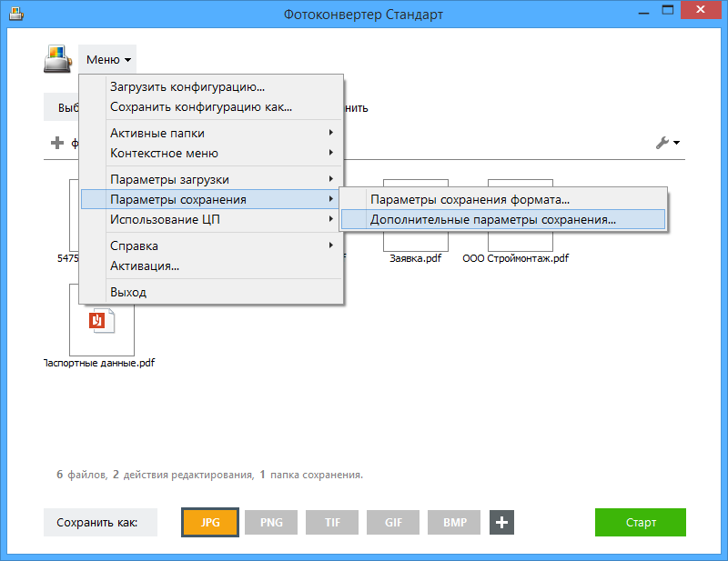This screenshot has width=728, height=561.
Task: Select BMP output format
Action: (x=454, y=523)
